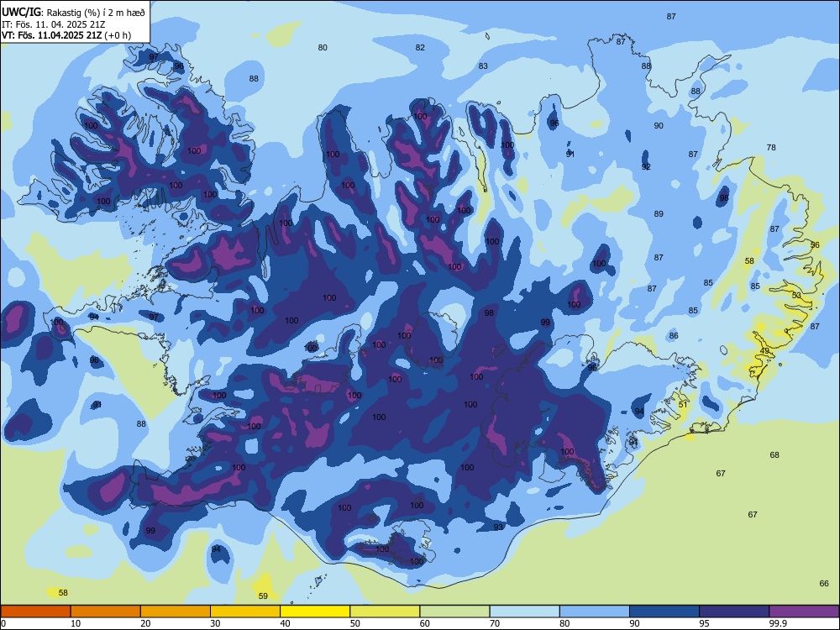Click the 'VT: Fös. 11.04.2025 21Z (+0 h)' line
Image resolution: width=840 pixels, height=630 pixels.
coord(66,35)
